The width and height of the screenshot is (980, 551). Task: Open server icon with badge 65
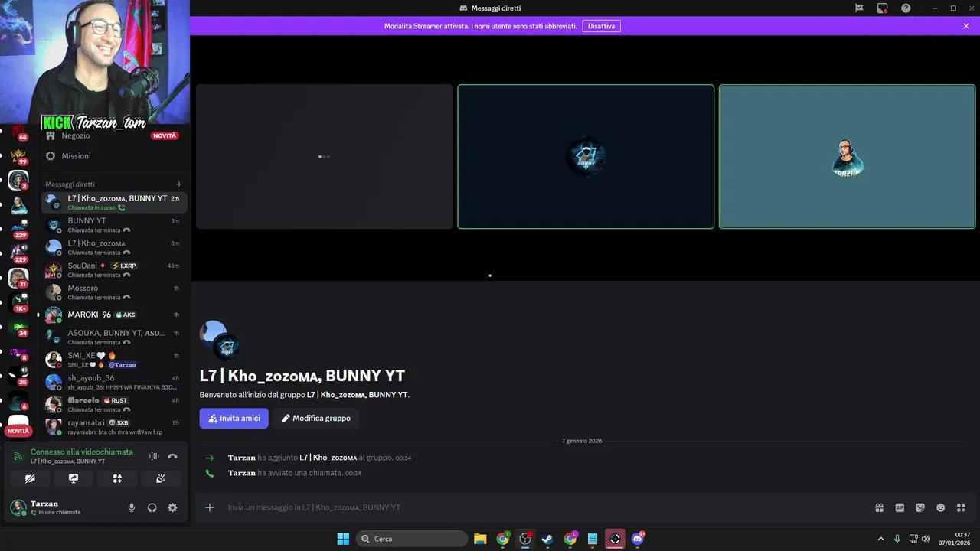pos(18,132)
